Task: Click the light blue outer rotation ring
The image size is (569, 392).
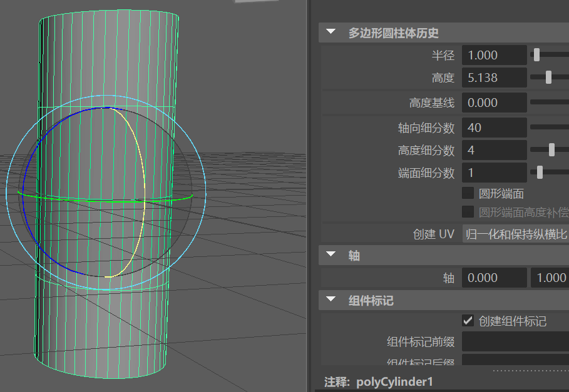Action: (205, 192)
